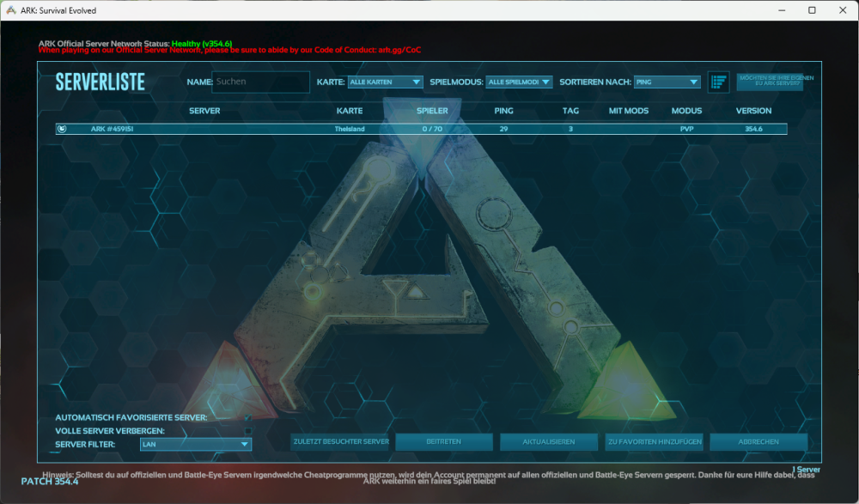The width and height of the screenshot is (859, 504).
Task: Click the server list view icon
Action: click(x=718, y=82)
